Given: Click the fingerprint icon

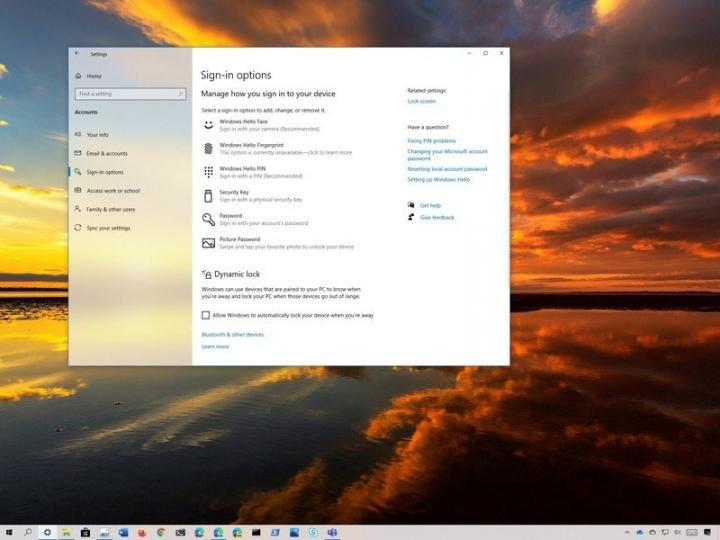Looking at the screenshot, I should click(x=208, y=148).
